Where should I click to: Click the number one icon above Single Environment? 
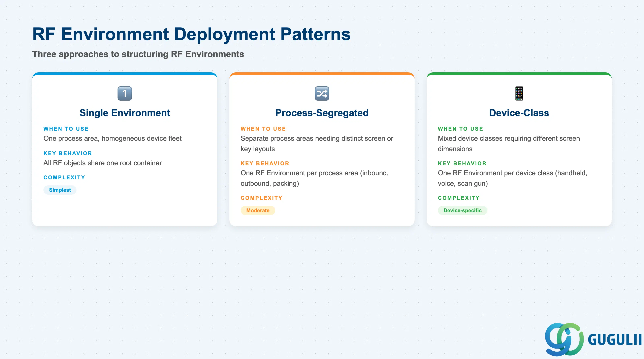click(125, 93)
